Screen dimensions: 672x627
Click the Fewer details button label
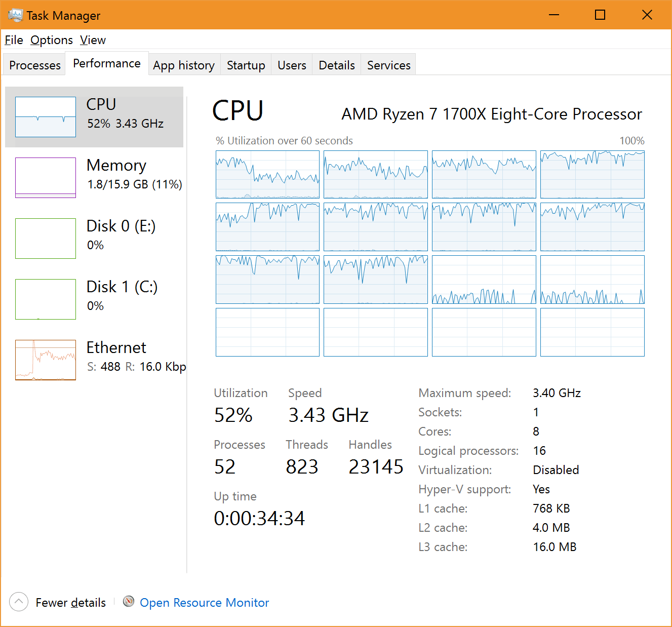point(71,603)
